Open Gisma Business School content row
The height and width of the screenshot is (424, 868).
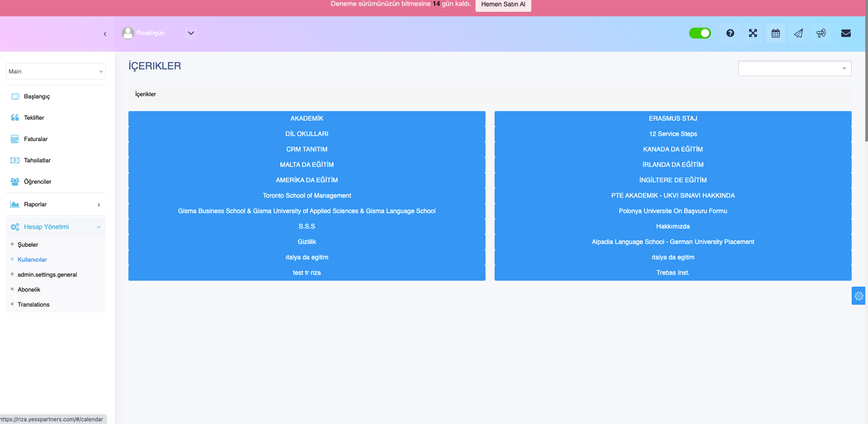(x=307, y=211)
